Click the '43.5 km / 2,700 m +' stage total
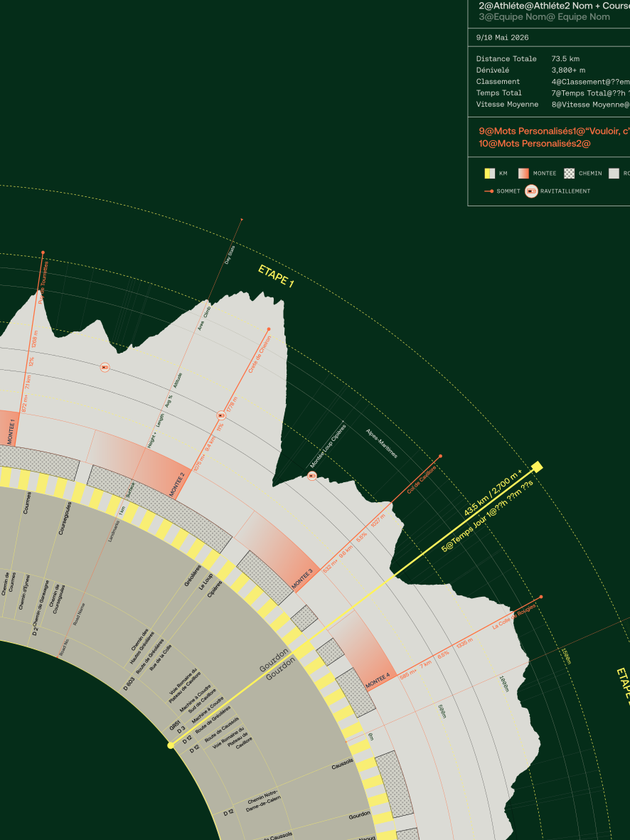Viewport: 630px width, 840px height. pos(493,494)
